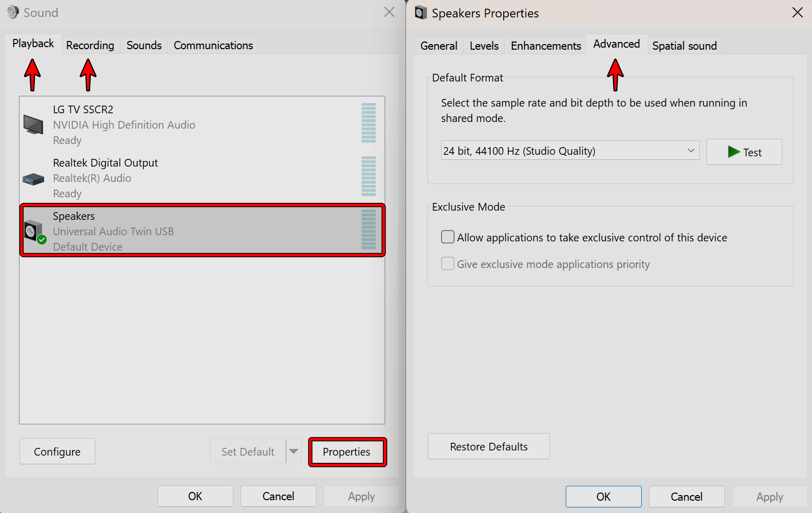This screenshot has height=513, width=812.
Task: Click the Restore Defaults button
Action: (x=488, y=446)
